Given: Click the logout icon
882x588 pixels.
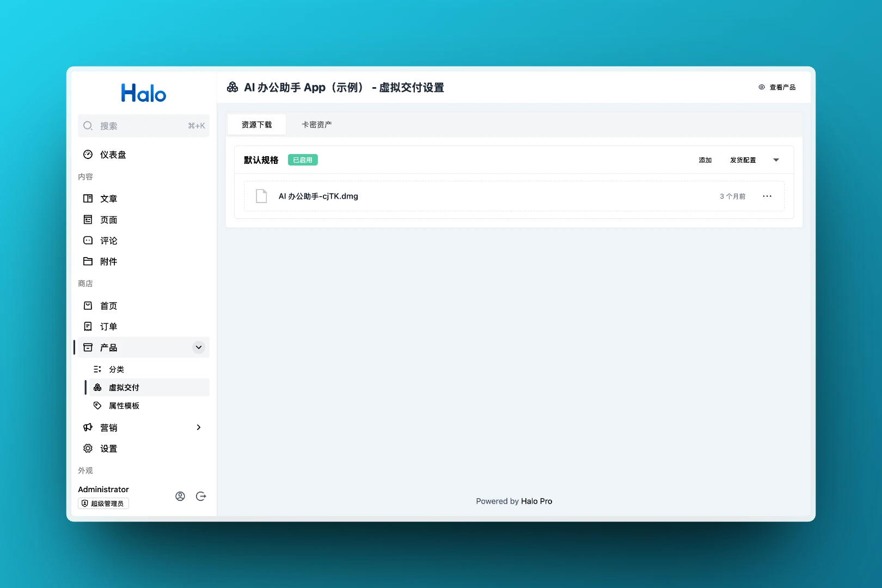Looking at the screenshot, I should pyautogui.click(x=201, y=496).
